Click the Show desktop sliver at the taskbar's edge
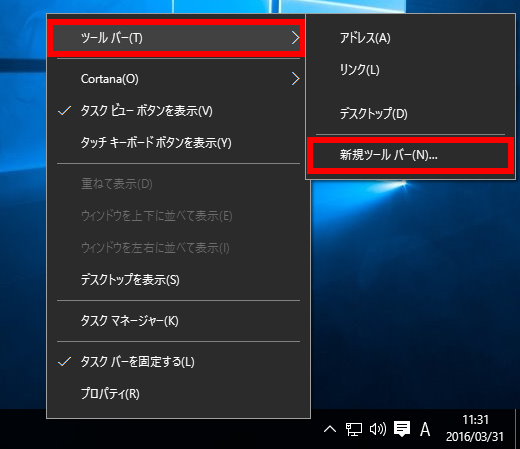 coord(518,429)
